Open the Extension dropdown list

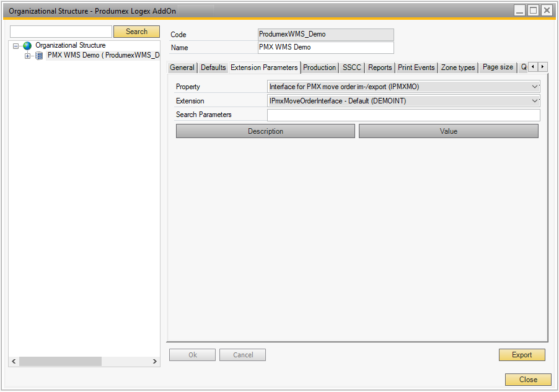(535, 101)
